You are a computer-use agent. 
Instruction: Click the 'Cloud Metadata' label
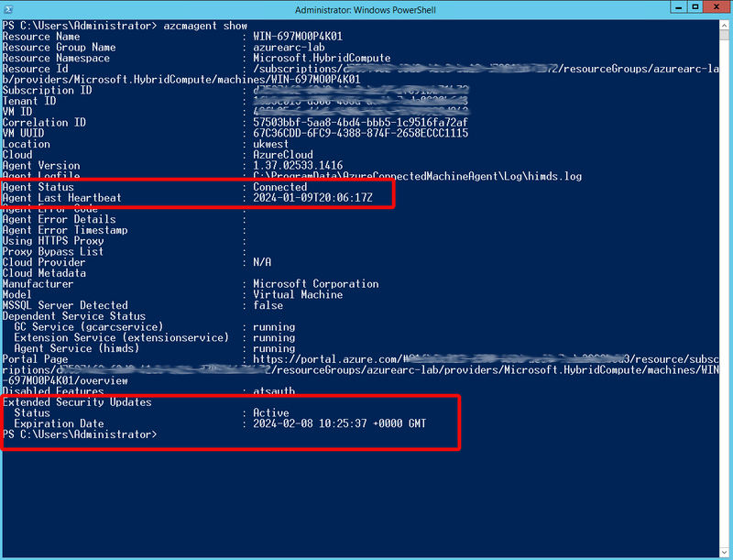coord(44,273)
